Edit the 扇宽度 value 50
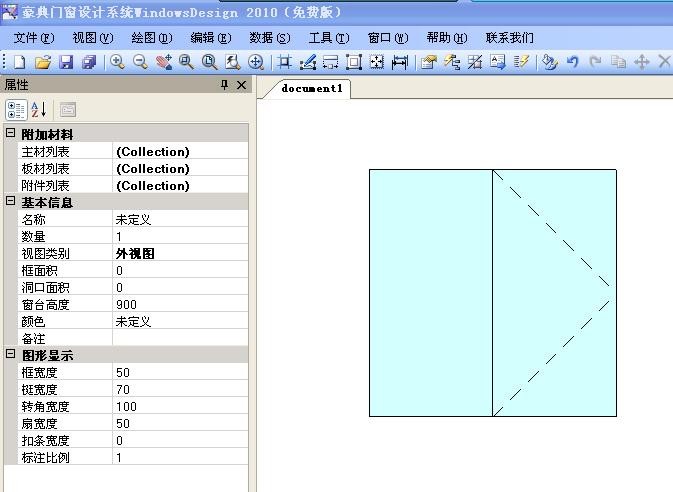Image resolution: width=673 pixels, height=492 pixels. [180, 424]
